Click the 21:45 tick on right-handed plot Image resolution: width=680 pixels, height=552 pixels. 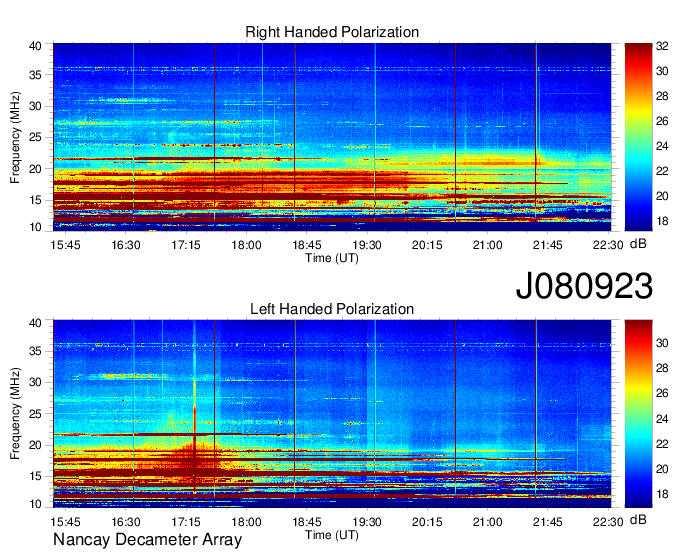point(548,245)
